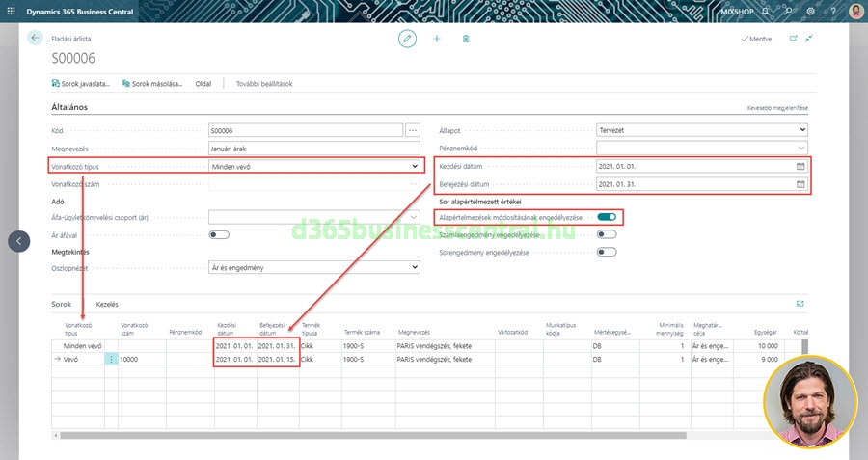The image size is (868, 460).
Task: Enable Sorengedmény engedélyezése toggle
Action: click(x=607, y=252)
